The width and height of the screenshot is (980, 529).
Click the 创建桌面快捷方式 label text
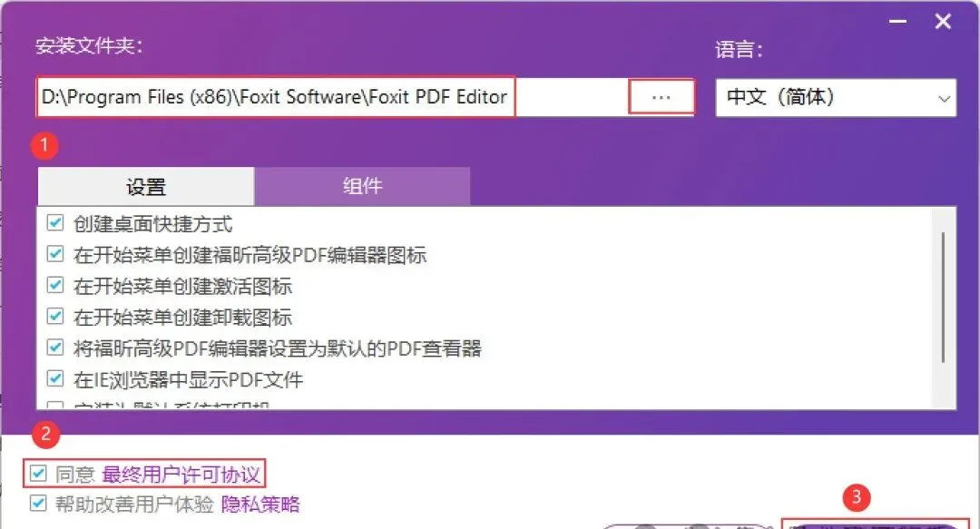[153, 224]
